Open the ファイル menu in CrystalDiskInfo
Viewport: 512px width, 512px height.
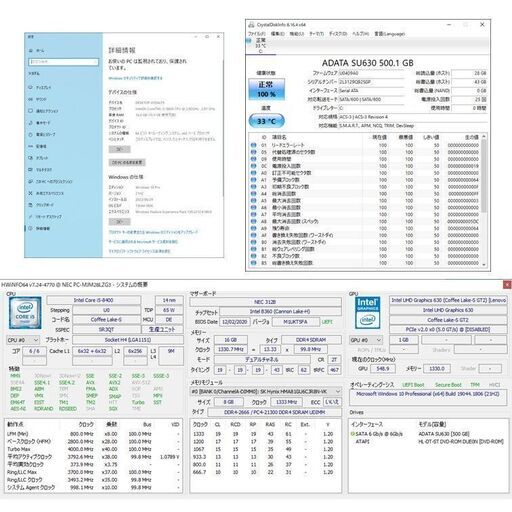[x=257, y=34]
